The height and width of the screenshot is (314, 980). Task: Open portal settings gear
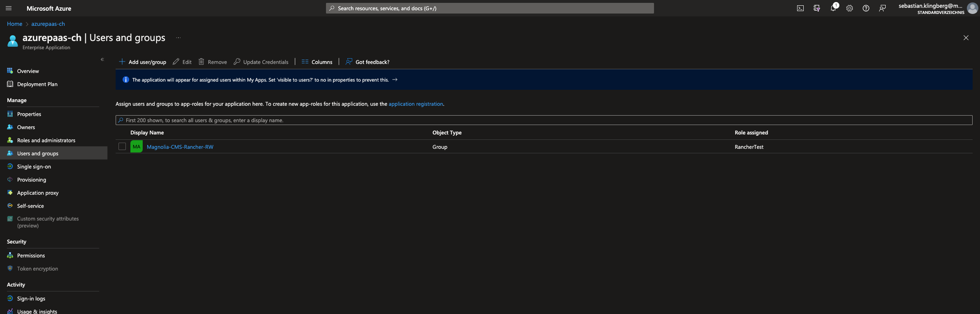(x=849, y=8)
